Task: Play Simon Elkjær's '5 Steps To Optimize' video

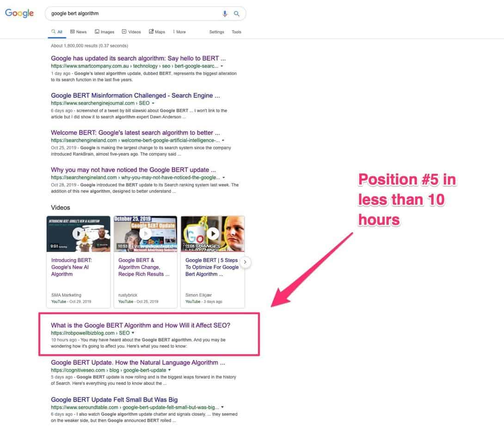Action: coord(212,233)
